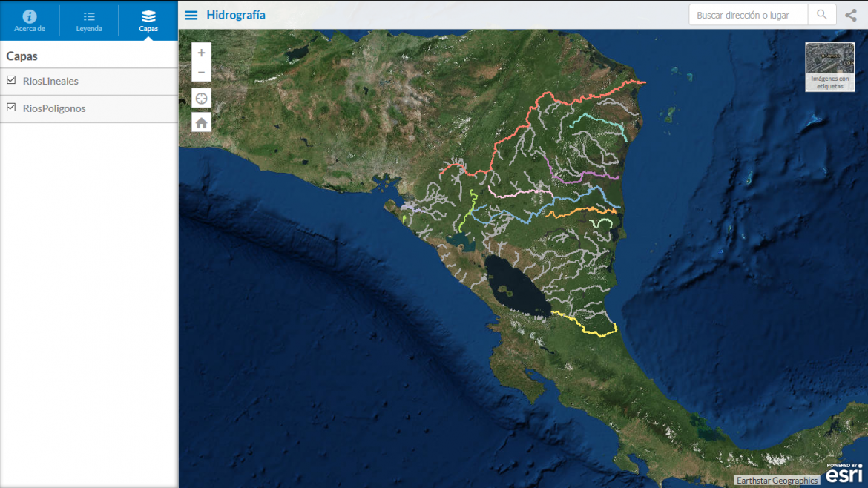Click the RiosLineales layer name
Screen dimensions: 868x488
[50, 81]
